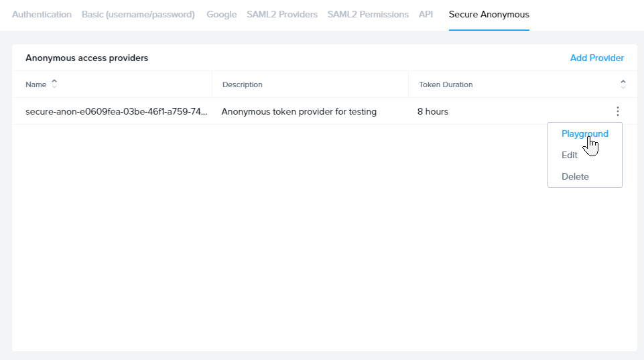Click the sort arrows at far right of header
Screen dimensions: 644x360
623,84
